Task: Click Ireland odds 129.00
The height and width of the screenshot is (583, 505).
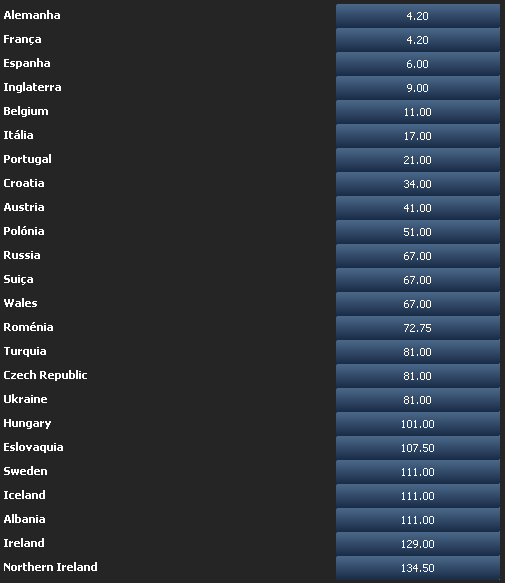Action: click(x=418, y=544)
